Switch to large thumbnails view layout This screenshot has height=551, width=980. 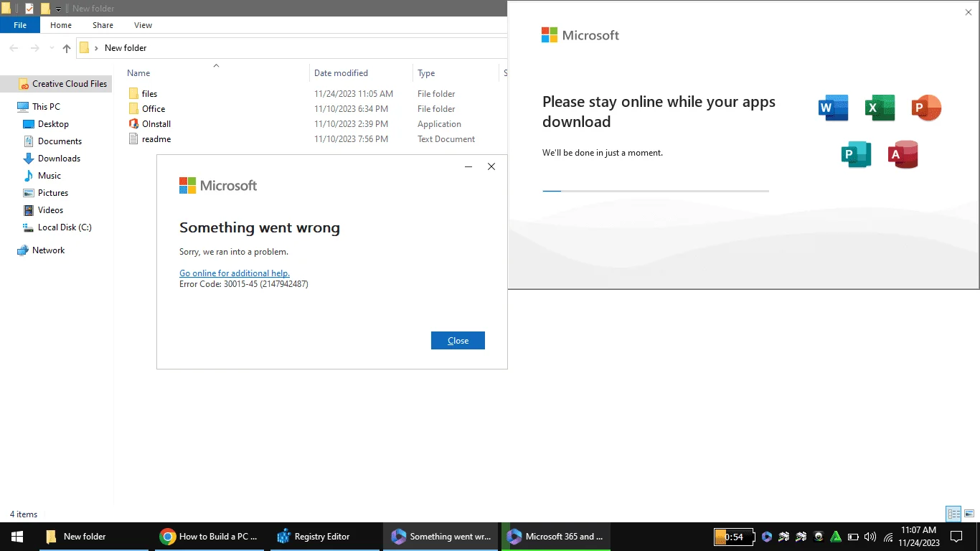tap(969, 514)
